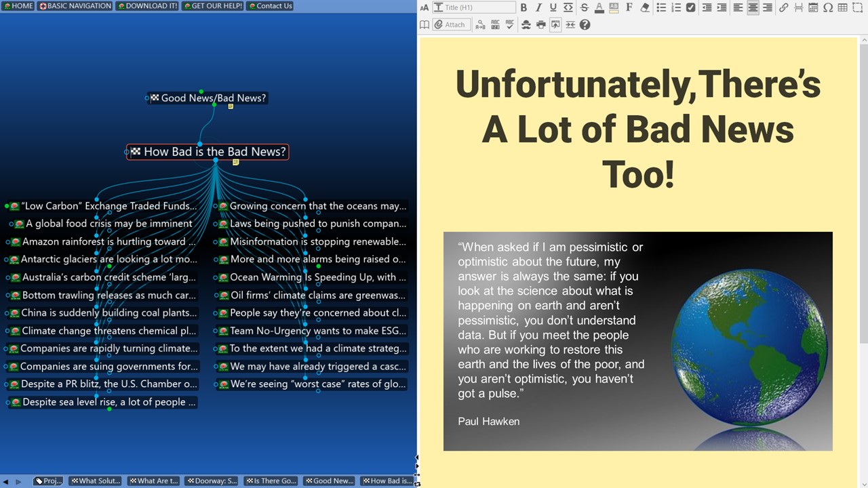868x488 pixels.
Task: Switch to 'Doorway: S...' history thought
Action: pyautogui.click(x=212, y=481)
